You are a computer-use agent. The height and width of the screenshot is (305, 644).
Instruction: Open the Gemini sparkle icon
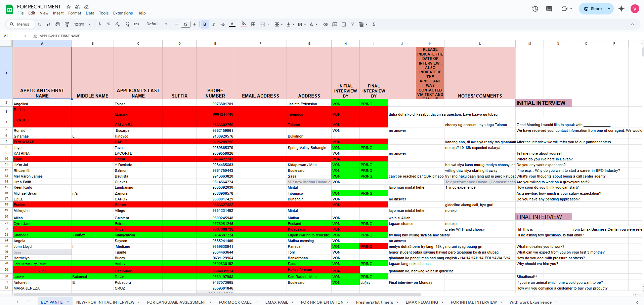coord(621,9)
